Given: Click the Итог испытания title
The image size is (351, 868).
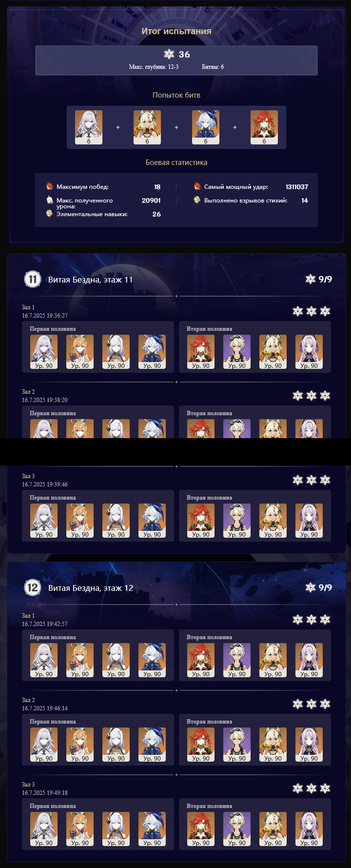Looking at the screenshot, I should [x=176, y=31].
